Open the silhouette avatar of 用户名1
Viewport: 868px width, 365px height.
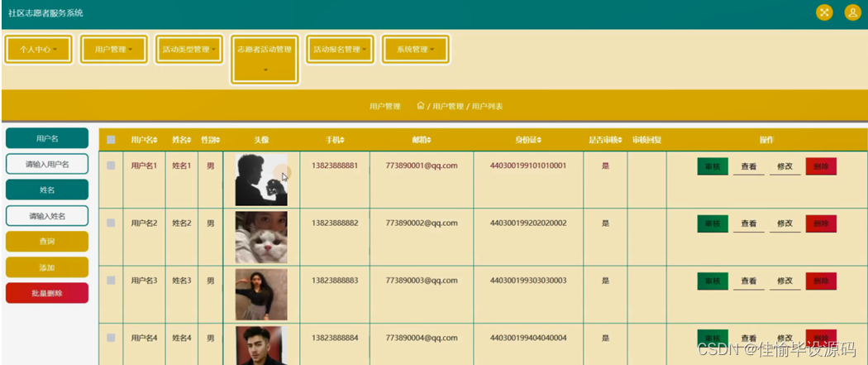click(x=261, y=180)
